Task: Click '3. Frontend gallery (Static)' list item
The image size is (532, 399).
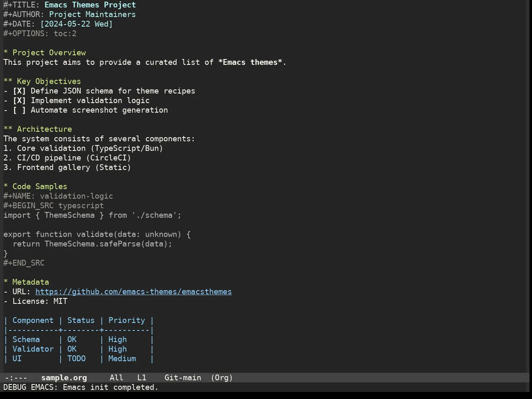Action: 67,167
